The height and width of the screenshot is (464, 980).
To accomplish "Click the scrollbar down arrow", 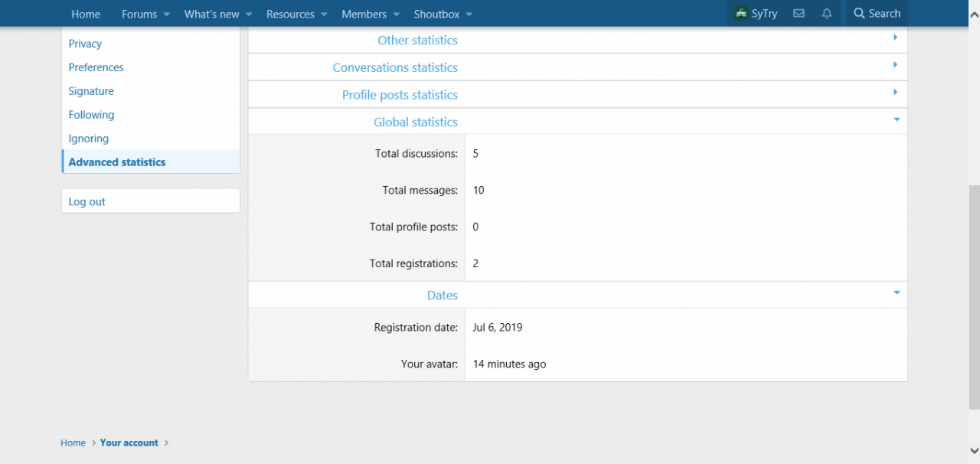I will (x=974, y=450).
